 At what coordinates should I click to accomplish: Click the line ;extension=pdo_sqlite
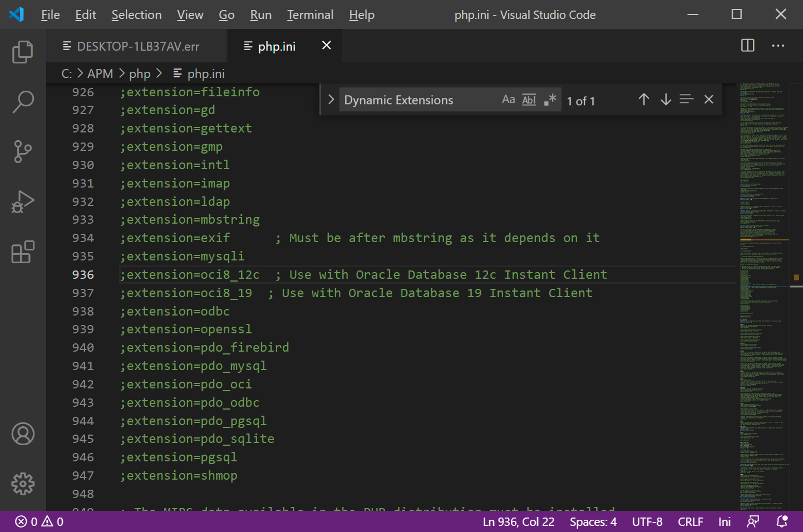(x=197, y=439)
